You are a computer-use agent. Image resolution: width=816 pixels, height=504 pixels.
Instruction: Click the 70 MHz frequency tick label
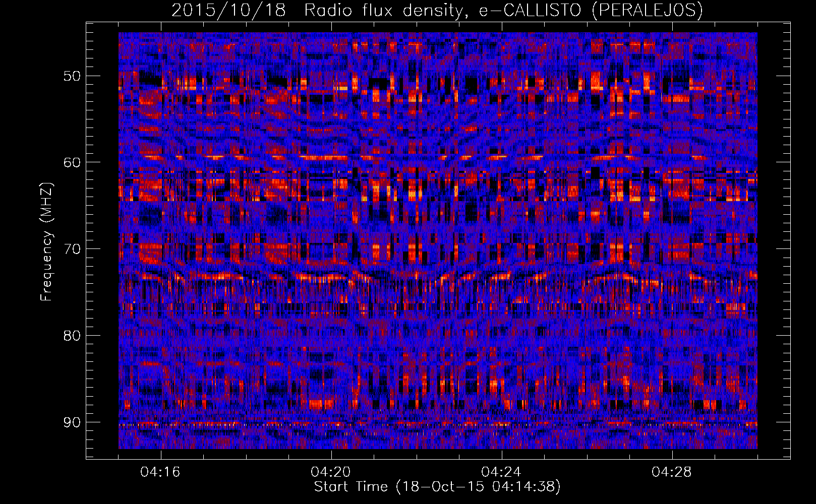pyautogui.click(x=72, y=249)
